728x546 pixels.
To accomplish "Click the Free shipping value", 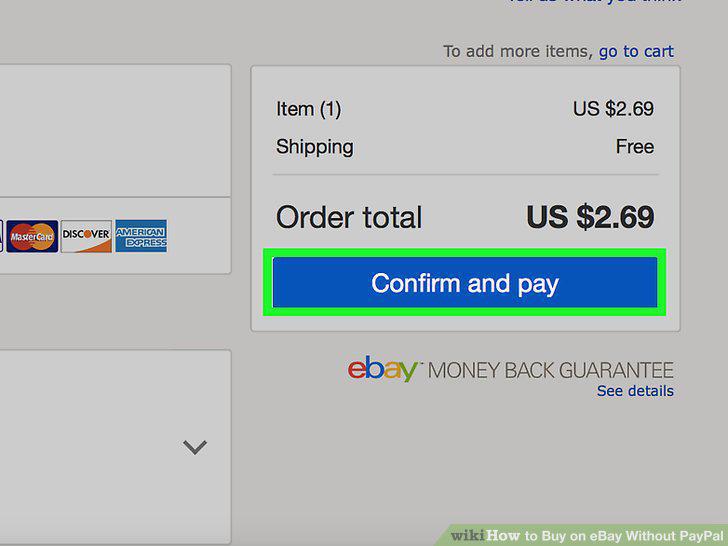I will click(635, 147).
